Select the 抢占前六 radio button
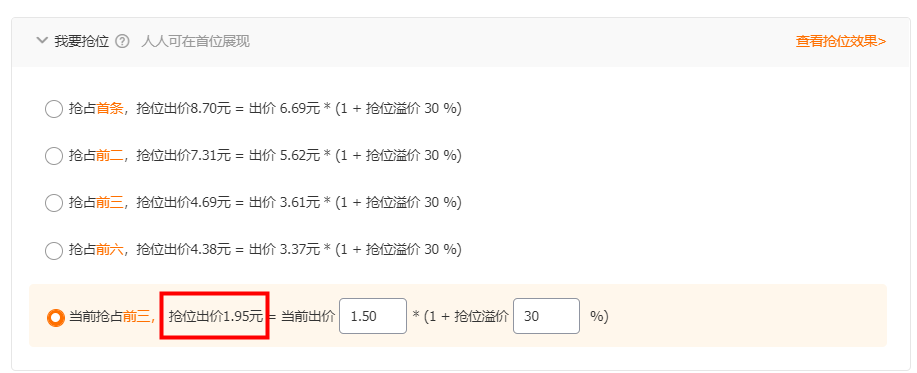917x373 pixels. 54,250
